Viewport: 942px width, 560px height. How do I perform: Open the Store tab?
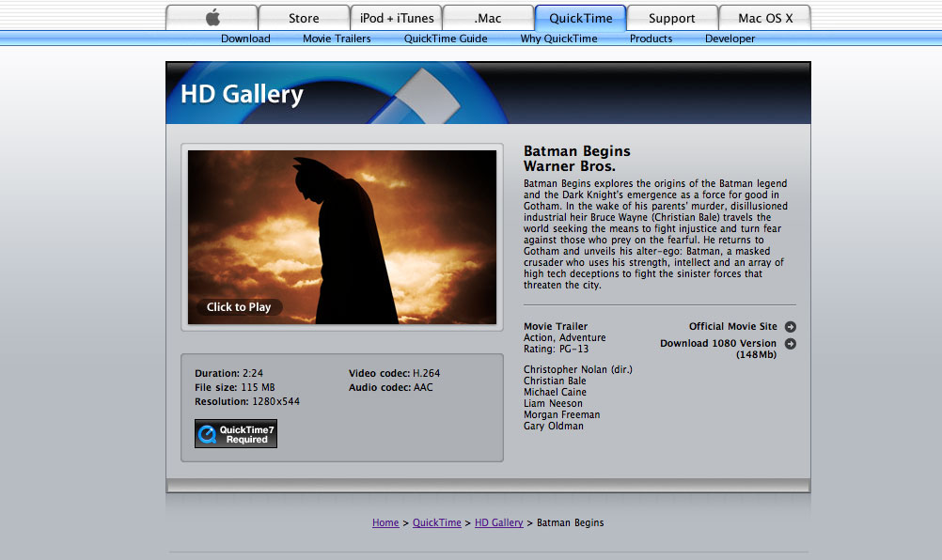pyautogui.click(x=304, y=18)
